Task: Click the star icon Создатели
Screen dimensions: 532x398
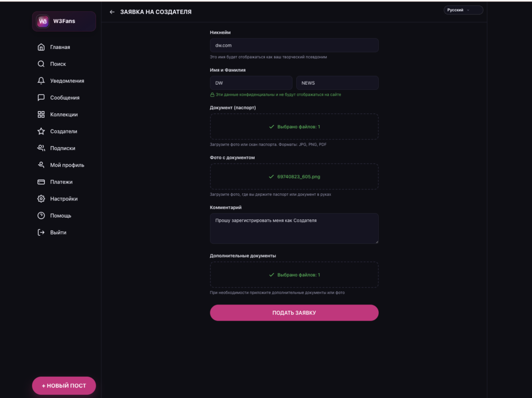Action: 41,131
